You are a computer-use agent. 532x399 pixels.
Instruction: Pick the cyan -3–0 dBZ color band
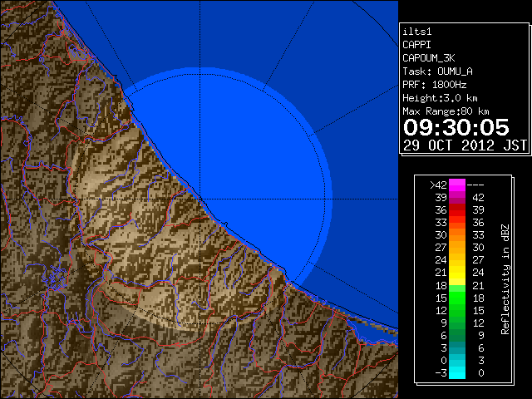(457, 373)
